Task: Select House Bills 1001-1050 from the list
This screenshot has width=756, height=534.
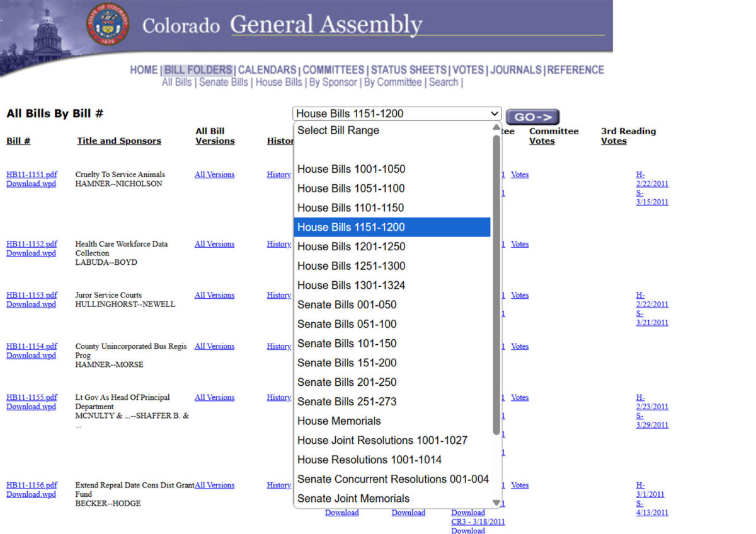Action: [x=392, y=169]
